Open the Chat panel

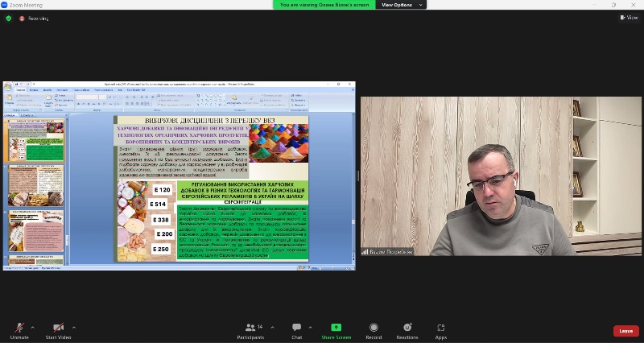click(296, 331)
